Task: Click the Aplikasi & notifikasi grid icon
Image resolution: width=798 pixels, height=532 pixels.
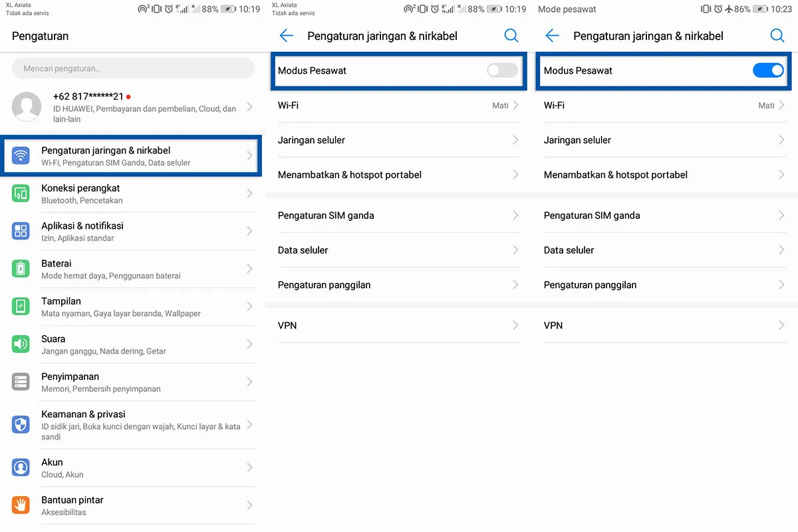Action: pos(21,231)
